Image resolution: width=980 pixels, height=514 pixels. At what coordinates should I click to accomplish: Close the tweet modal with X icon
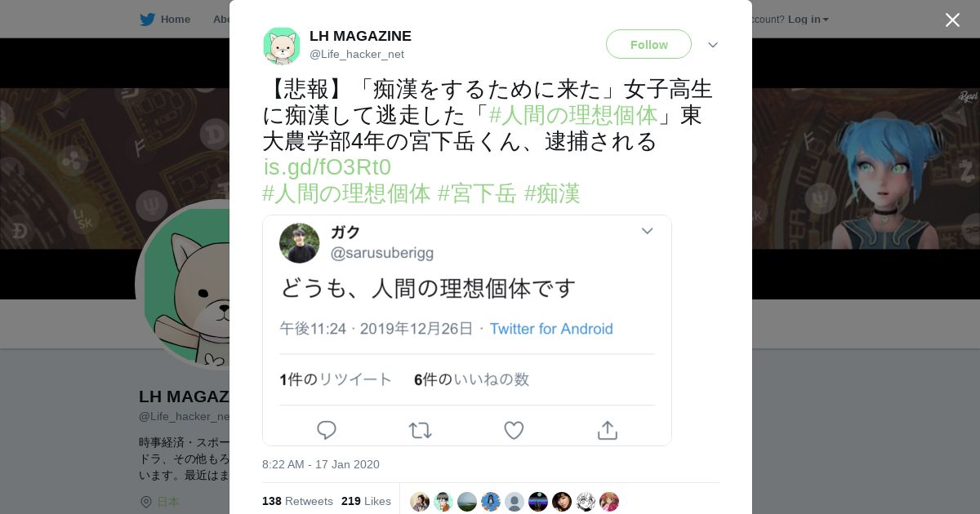pyautogui.click(x=952, y=20)
